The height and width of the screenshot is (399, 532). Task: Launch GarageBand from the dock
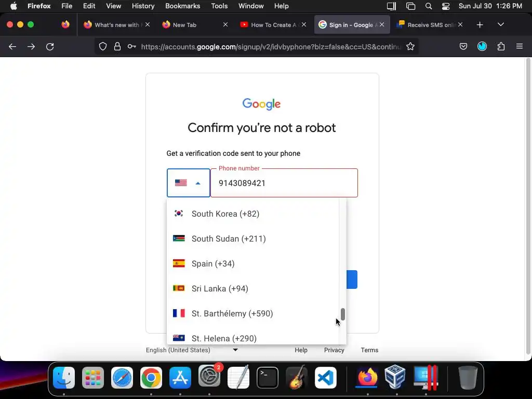point(297,378)
